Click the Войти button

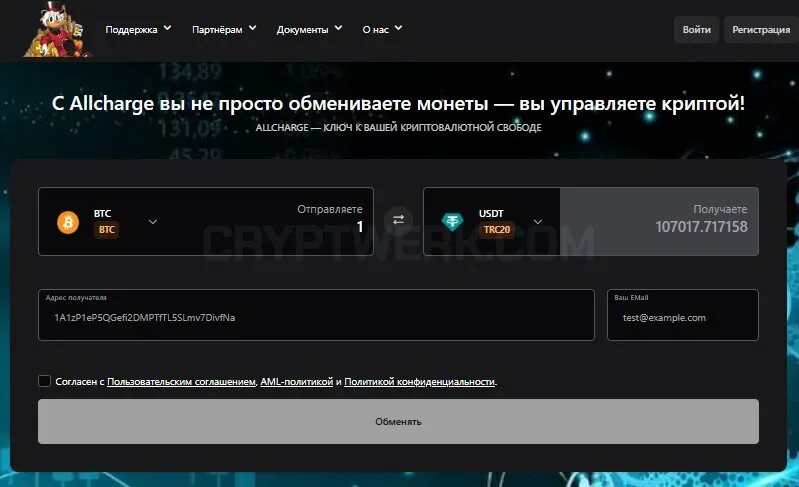coord(696,30)
